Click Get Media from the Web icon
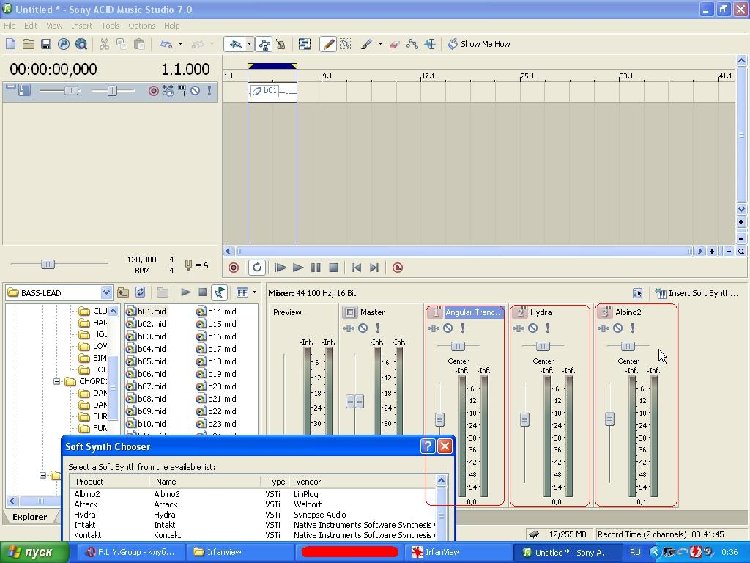Viewport: 750px width, 563px height. pyautogui.click(x=81, y=44)
